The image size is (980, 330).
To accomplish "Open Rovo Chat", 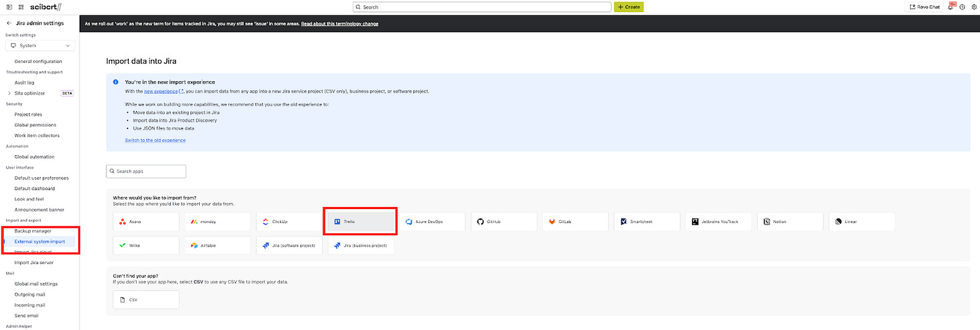I will pyautogui.click(x=924, y=7).
